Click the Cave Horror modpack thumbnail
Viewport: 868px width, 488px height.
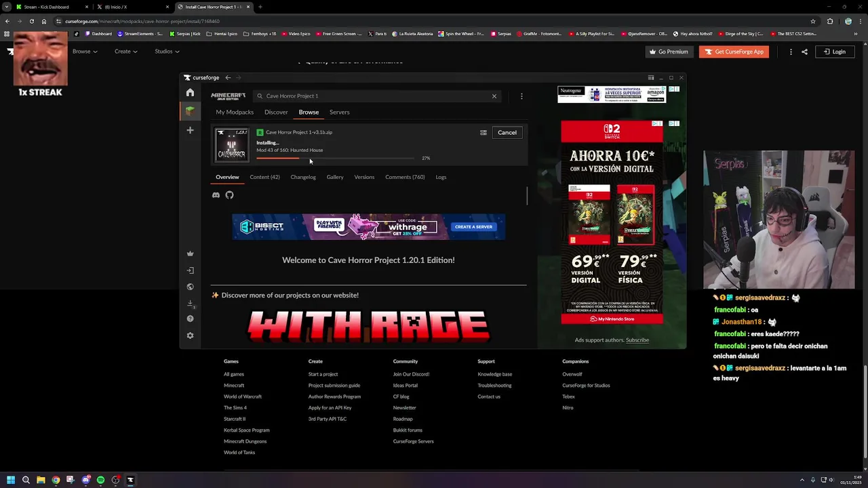tap(232, 144)
